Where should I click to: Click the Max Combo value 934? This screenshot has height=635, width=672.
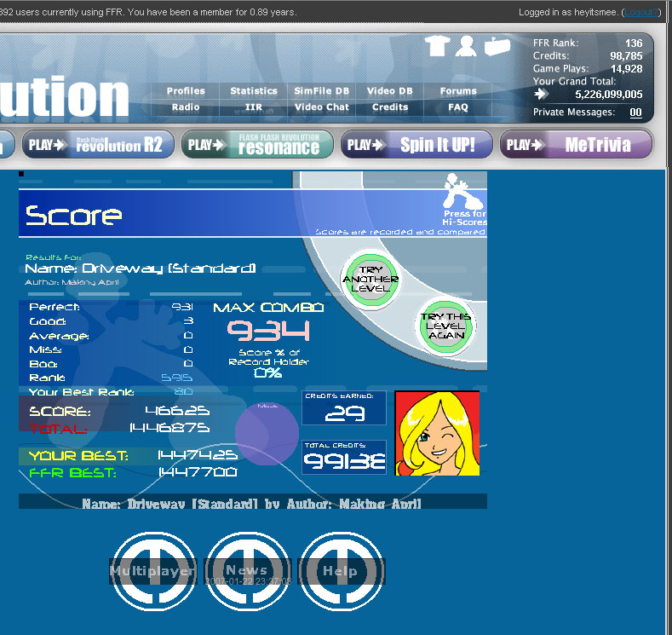pos(267,331)
